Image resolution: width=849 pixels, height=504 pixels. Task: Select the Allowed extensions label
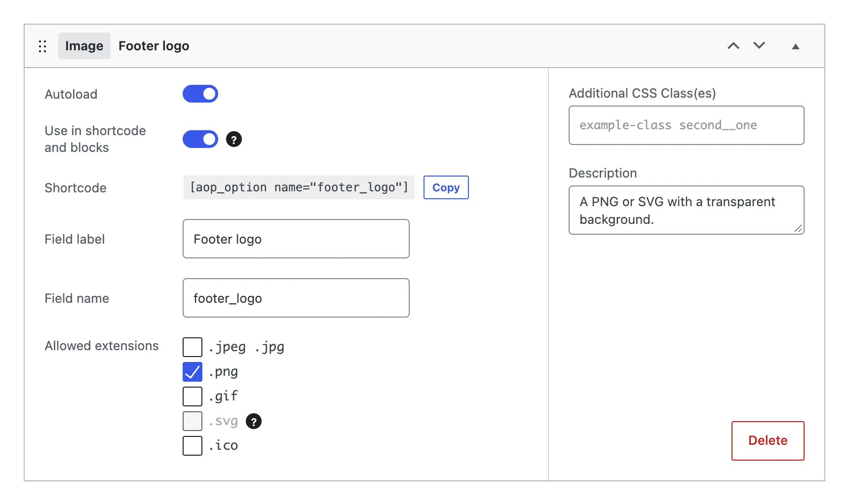click(x=102, y=346)
